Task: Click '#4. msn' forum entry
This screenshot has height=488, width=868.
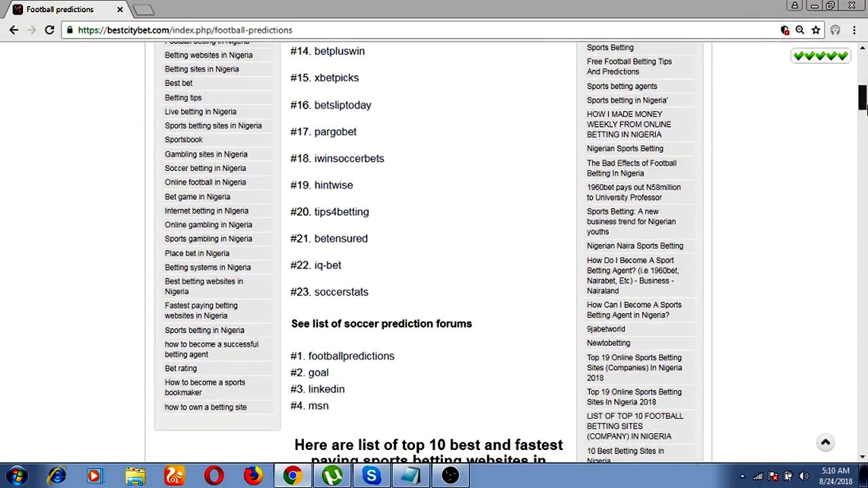Action: [x=309, y=406]
